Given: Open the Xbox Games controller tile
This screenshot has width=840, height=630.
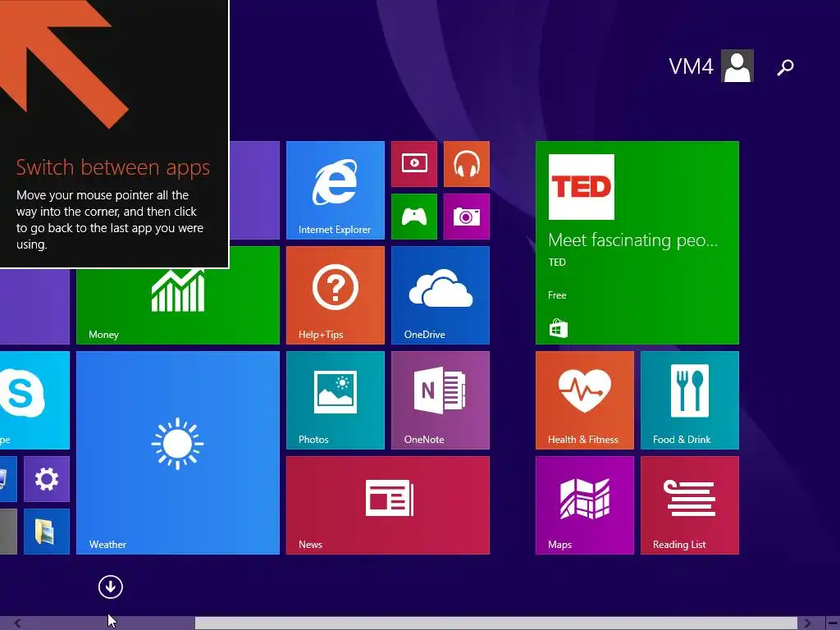Looking at the screenshot, I should [414, 217].
